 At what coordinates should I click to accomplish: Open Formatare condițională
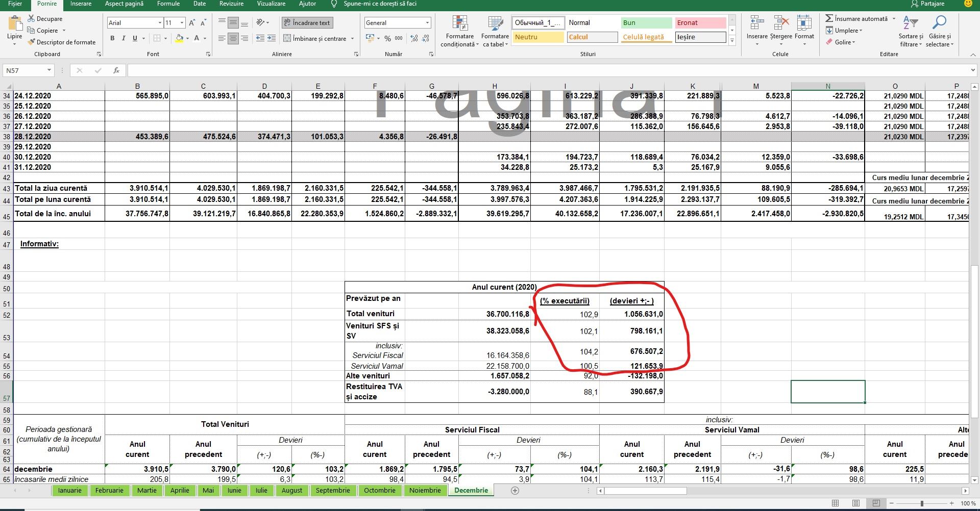459,32
